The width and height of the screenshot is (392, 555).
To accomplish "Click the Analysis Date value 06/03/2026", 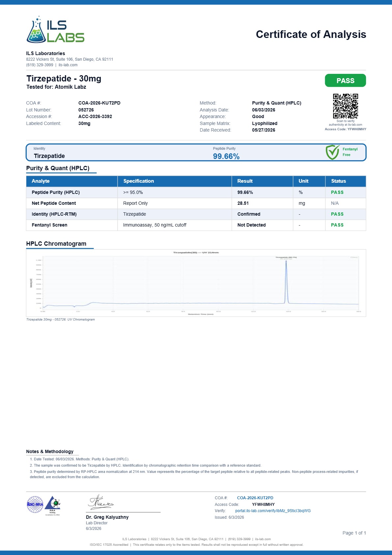I will pyautogui.click(x=264, y=110).
